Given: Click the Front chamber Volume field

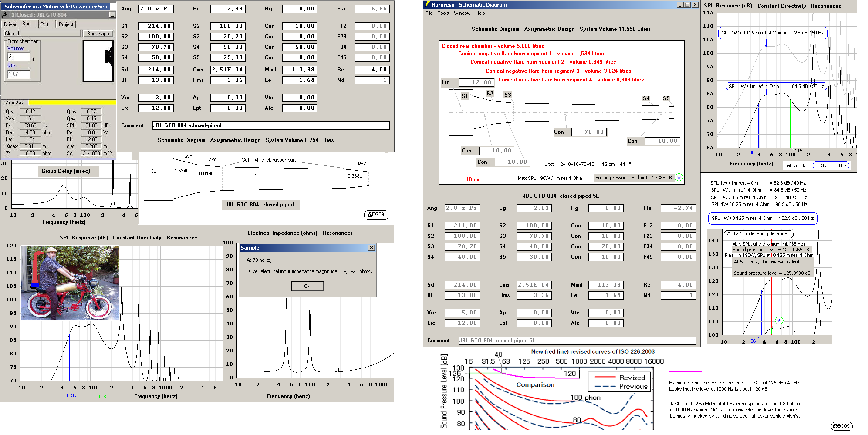Looking at the screenshot, I should click(19, 57).
